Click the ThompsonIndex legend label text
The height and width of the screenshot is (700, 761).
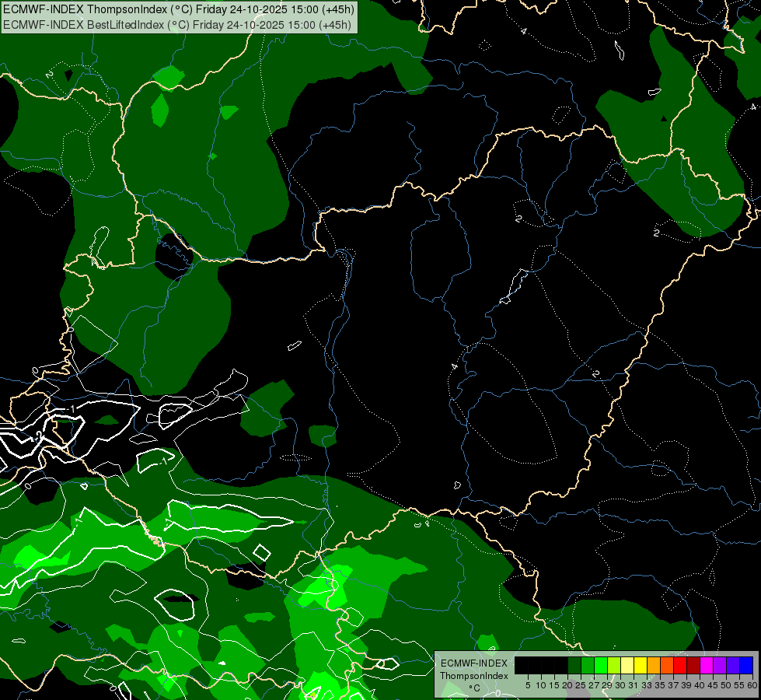click(x=473, y=676)
